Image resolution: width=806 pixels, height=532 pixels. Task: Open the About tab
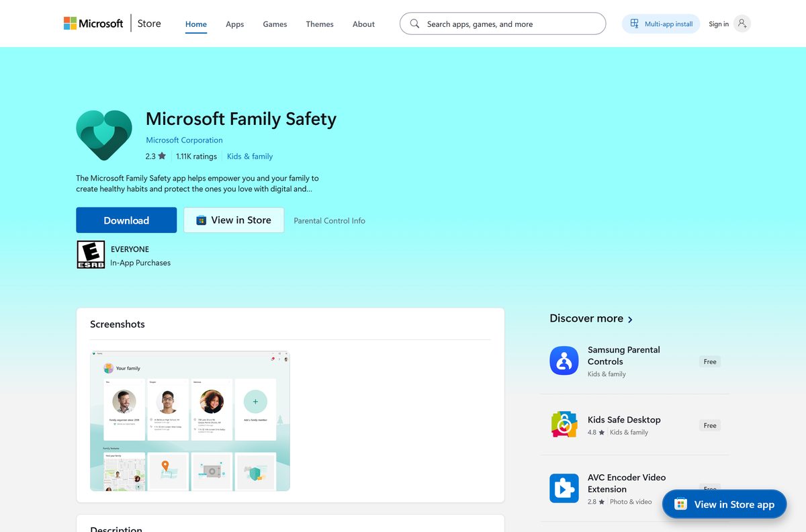(x=363, y=24)
